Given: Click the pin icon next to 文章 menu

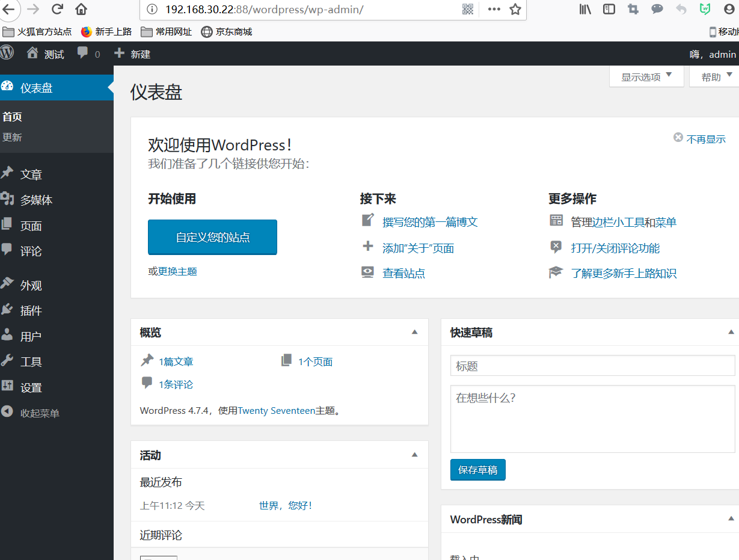Looking at the screenshot, I should pos(7,173).
